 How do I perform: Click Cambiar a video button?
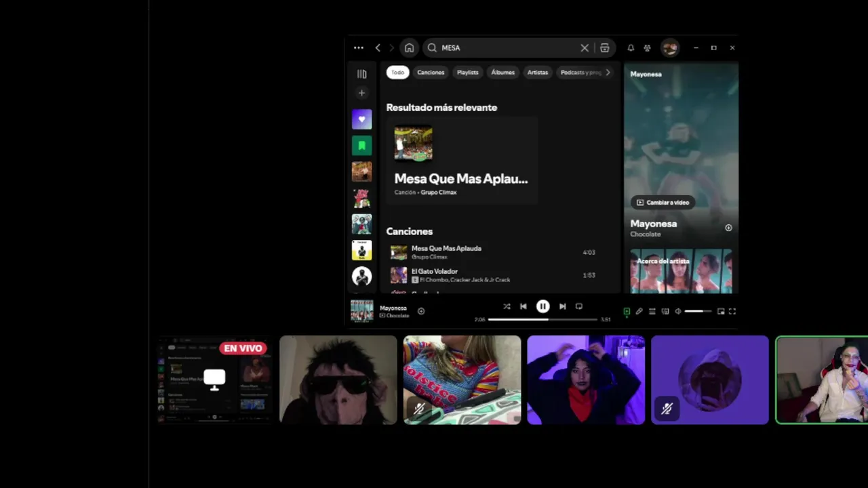[663, 203]
